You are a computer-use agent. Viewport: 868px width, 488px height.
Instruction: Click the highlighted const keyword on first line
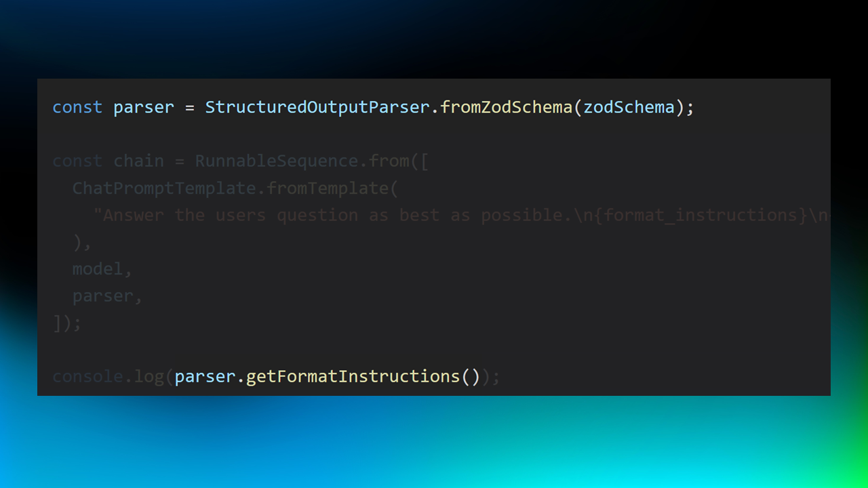(x=77, y=108)
